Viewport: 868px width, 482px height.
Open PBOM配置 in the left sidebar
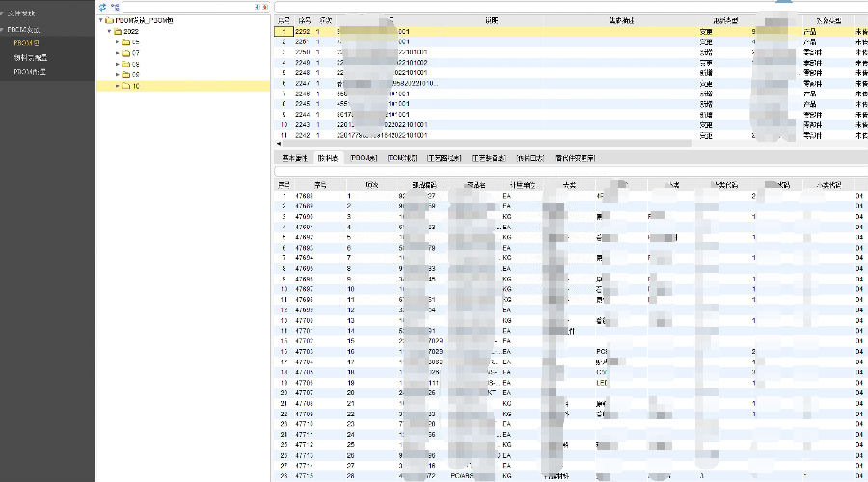[x=31, y=71]
